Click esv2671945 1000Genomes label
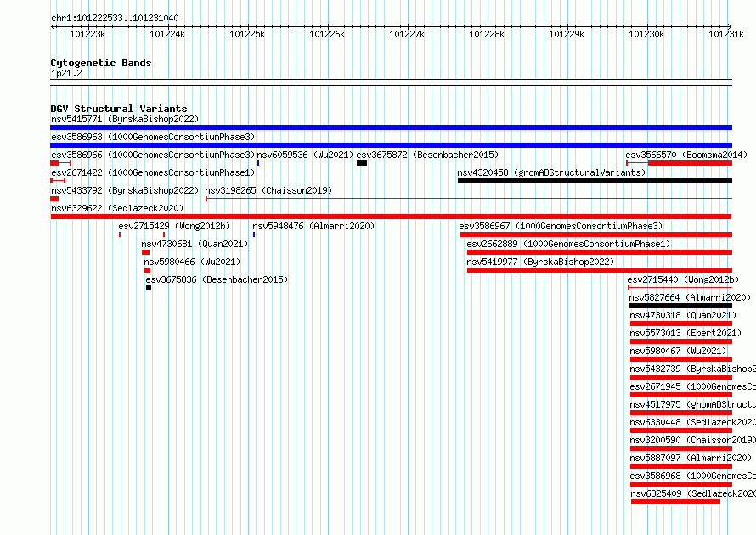Image resolution: width=756 pixels, height=535 pixels. (x=693, y=386)
